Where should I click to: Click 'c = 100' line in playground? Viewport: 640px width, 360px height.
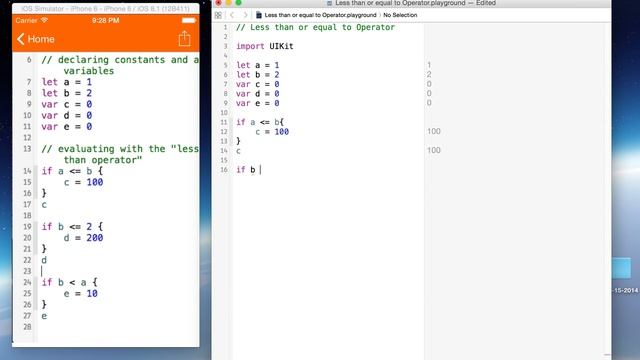point(272,132)
